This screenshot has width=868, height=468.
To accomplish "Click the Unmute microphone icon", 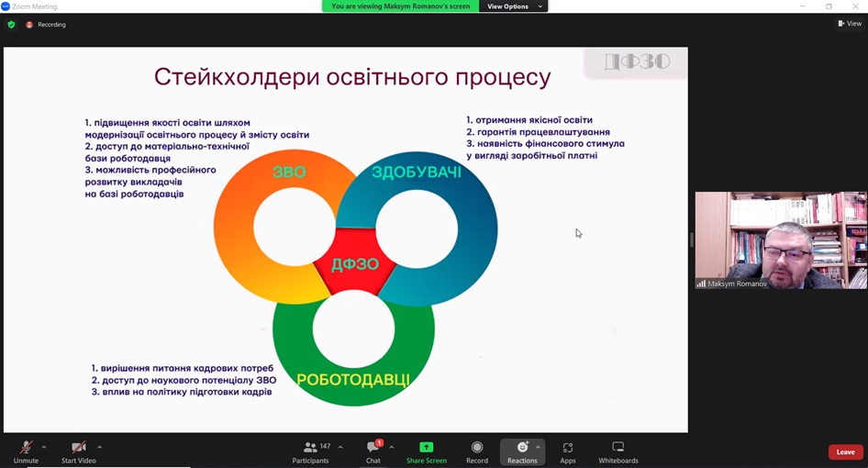I will pyautogui.click(x=26, y=447).
